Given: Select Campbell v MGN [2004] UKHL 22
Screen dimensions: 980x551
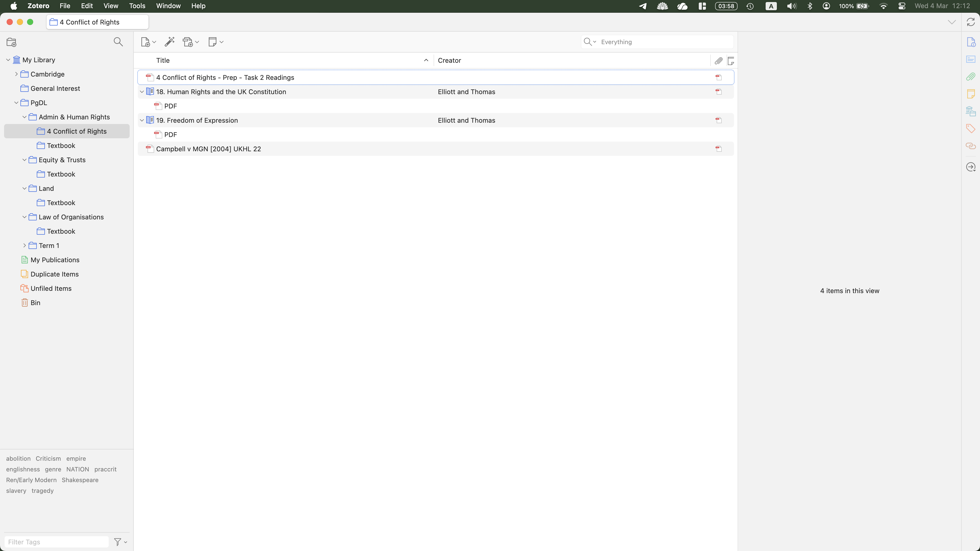Looking at the screenshot, I should 209,149.
